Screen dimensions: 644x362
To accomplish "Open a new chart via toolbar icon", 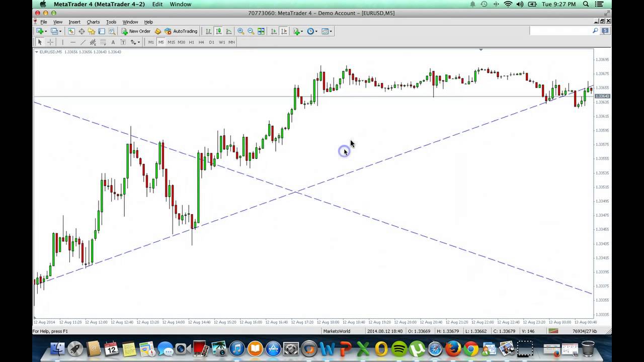I will (40, 31).
